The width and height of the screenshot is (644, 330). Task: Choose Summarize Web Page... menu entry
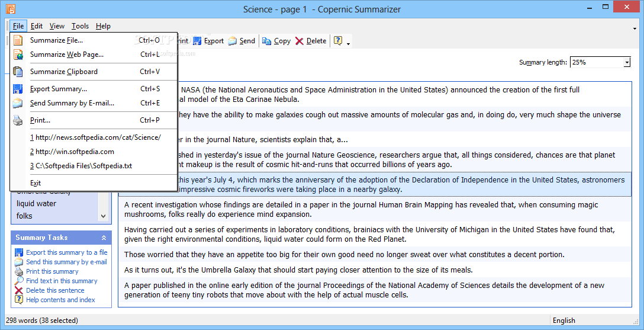pos(94,55)
